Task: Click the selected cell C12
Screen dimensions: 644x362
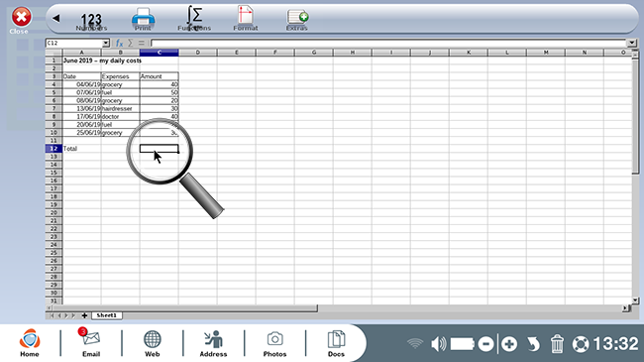Action: coord(159,149)
